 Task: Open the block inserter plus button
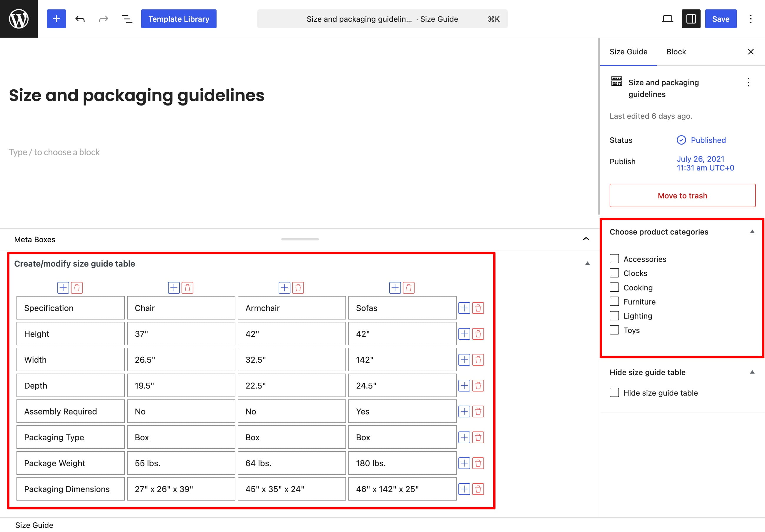(x=56, y=19)
